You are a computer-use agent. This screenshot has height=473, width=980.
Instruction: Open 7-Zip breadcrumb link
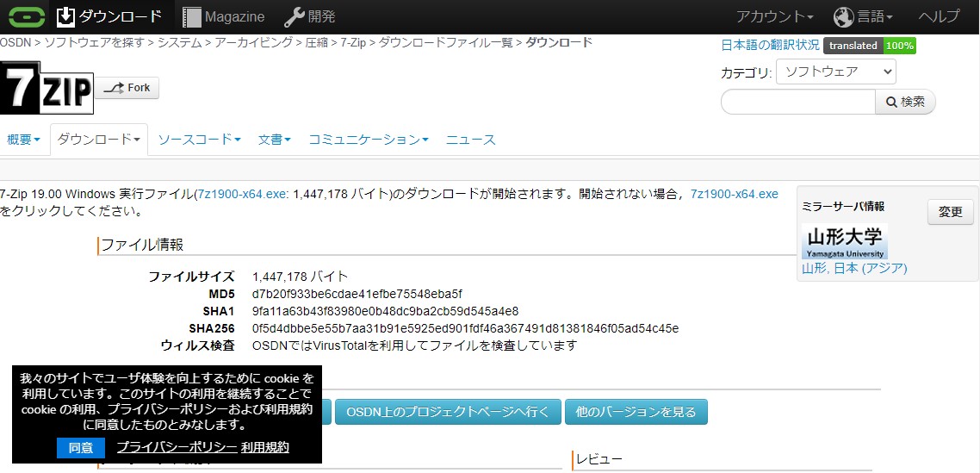tap(354, 42)
